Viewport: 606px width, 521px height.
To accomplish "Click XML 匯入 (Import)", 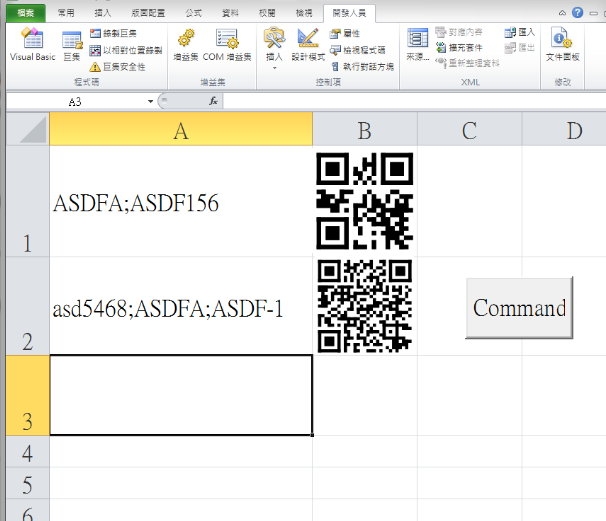I will pos(520,32).
